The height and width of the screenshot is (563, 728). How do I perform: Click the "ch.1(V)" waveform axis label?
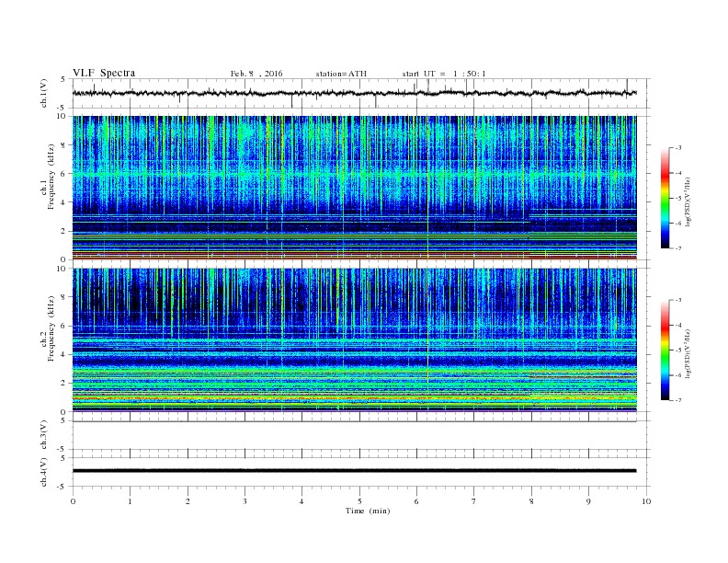click(x=44, y=93)
